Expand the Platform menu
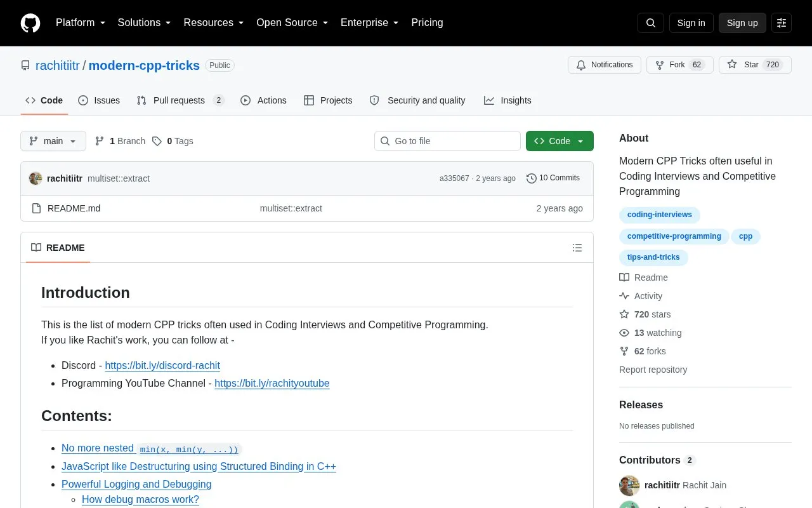Image resolution: width=812 pixels, height=508 pixels. (x=81, y=23)
